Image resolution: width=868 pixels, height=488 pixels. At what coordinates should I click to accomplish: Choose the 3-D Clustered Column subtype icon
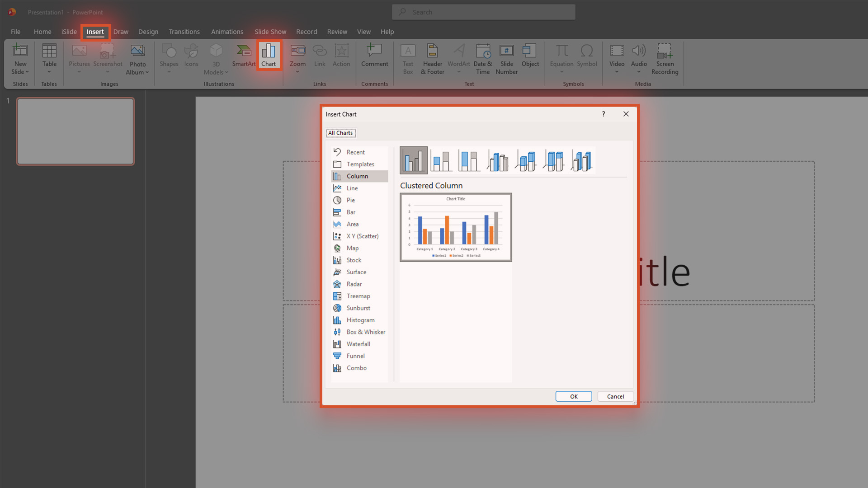pos(498,160)
